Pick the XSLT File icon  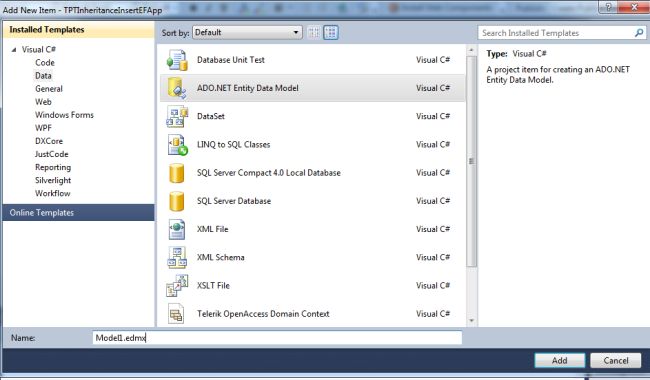(x=177, y=286)
